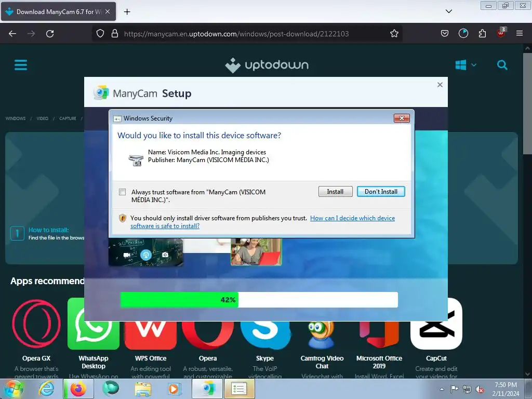Open the Microsoft Office 2019 app

click(x=379, y=335)
